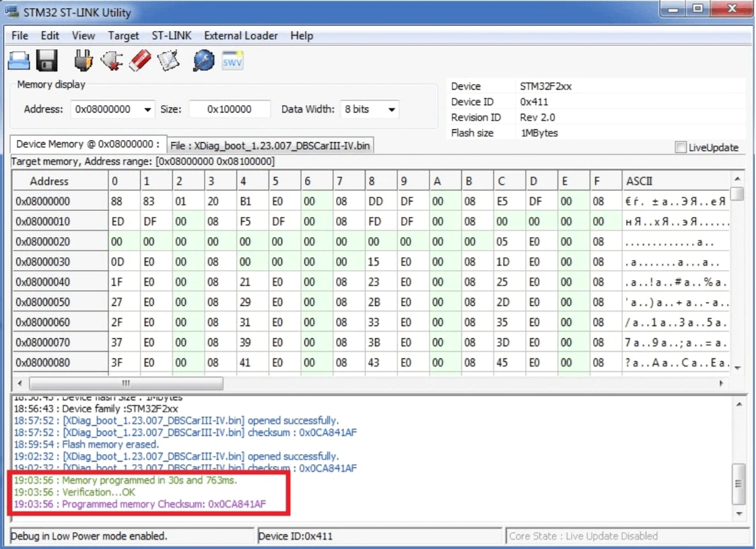
Task: Click column header A
Action: point(445,181)
